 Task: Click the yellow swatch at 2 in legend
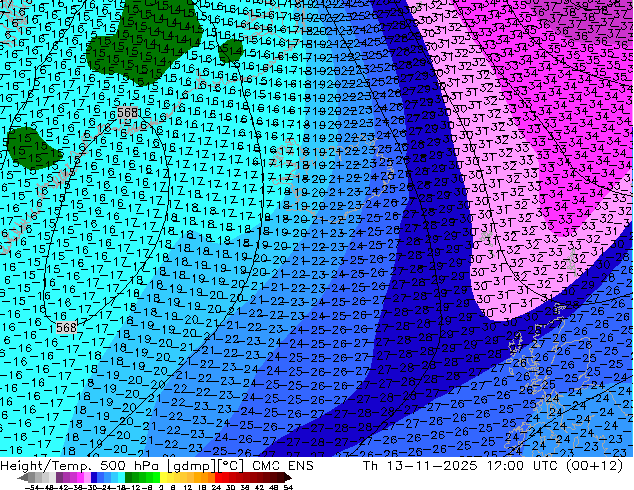(163, 478)
